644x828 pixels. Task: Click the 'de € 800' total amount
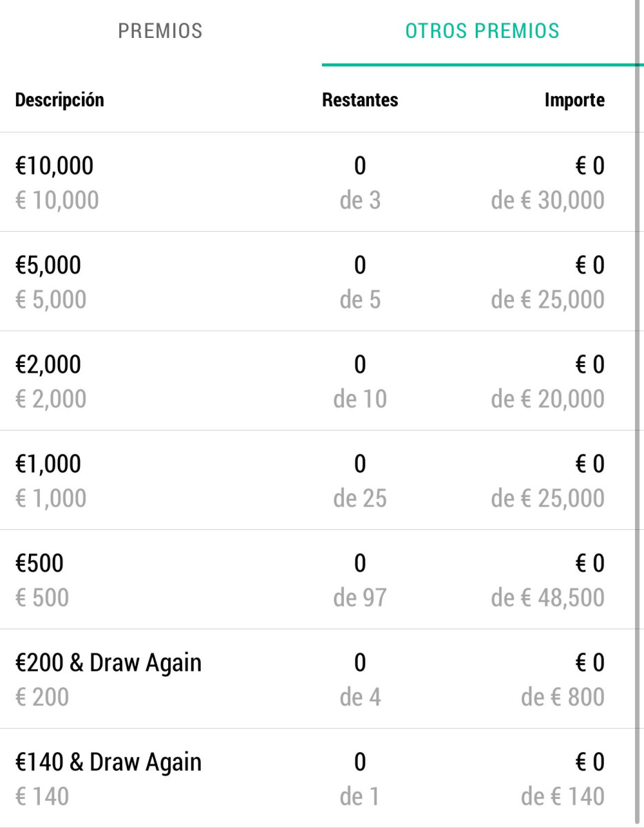pos(563,697)
